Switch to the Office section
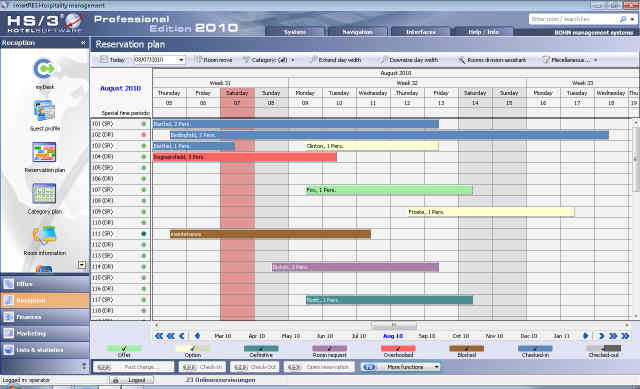The image size is (640, 389). 45,284
